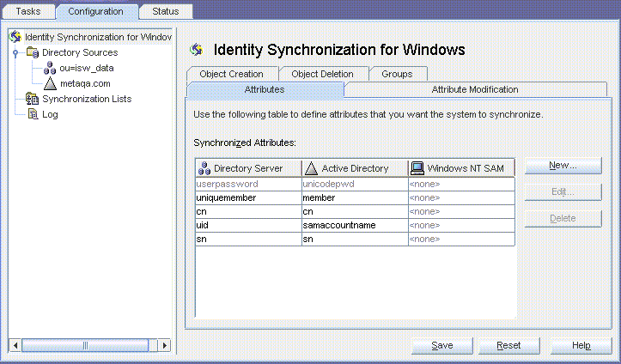Select the Attributes tab
The image size is (621, 364).
coord(265,89)
